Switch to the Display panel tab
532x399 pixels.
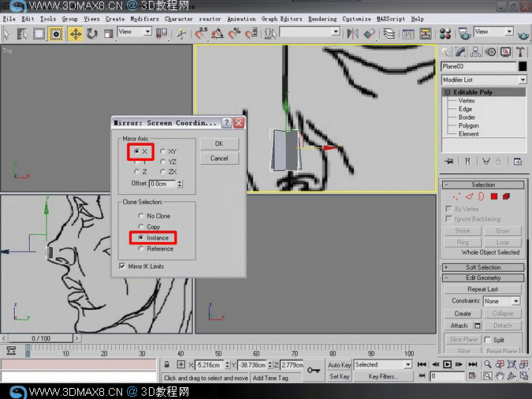click(x=505, y=52)
